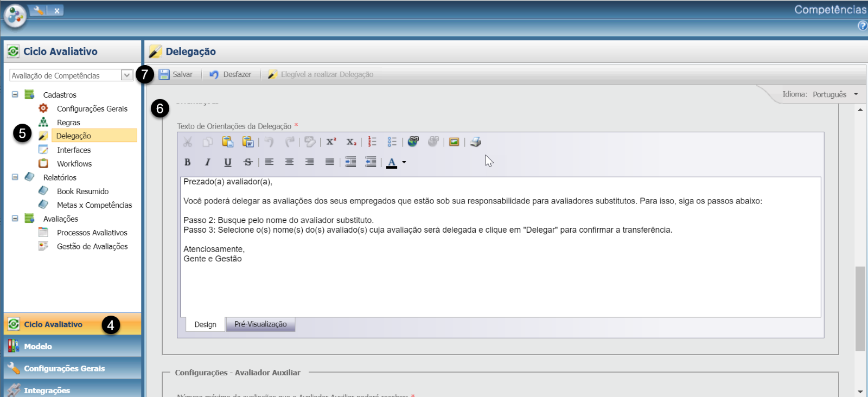868x397 pixels.
Task: Click Elegível a realizar Delegação
Action: (321, 74)
